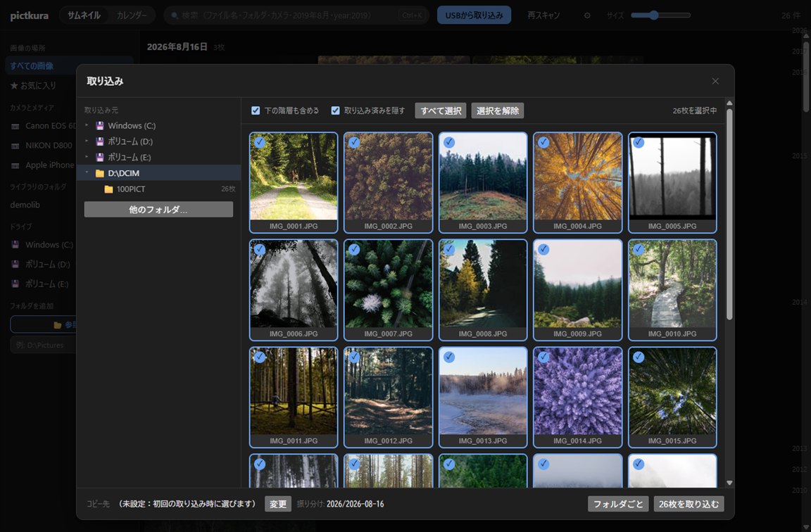Click 変更 destination button
Image resolution: width=811 pixels, height=532 pixels.
point(278,504)
